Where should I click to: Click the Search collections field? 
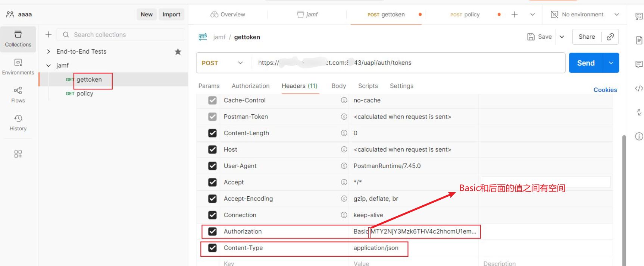[x=123, y=35]
